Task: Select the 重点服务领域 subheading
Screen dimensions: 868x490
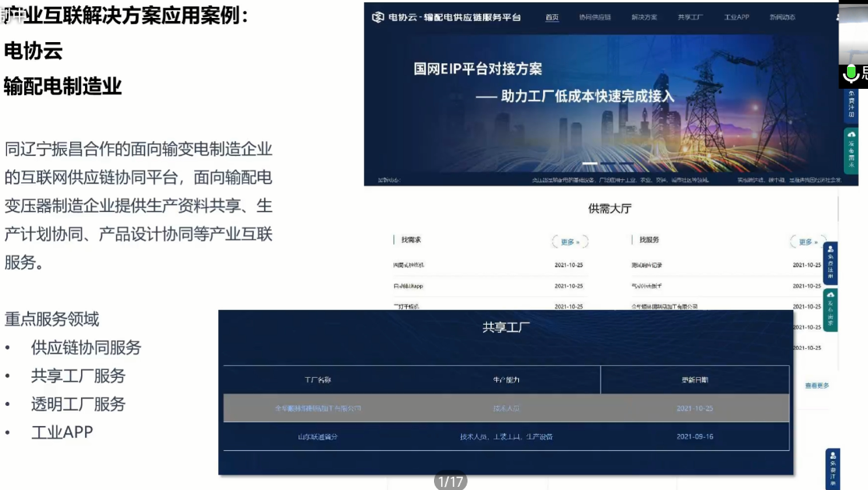Action: (52, 319)
